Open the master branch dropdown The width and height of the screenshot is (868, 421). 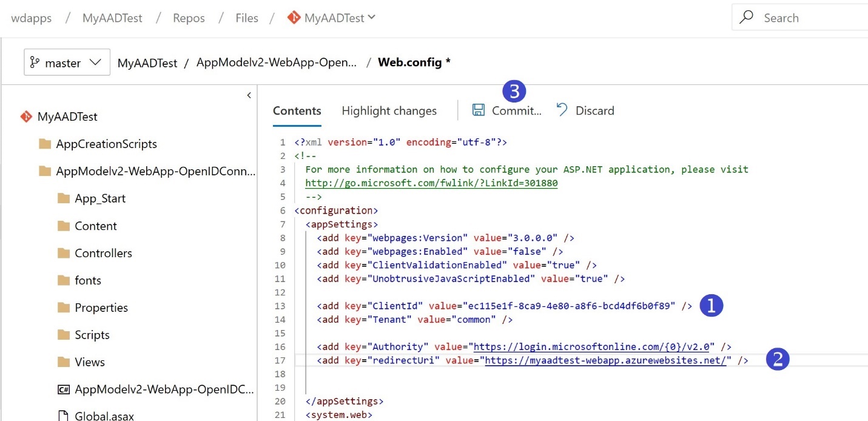click(67, 62)
